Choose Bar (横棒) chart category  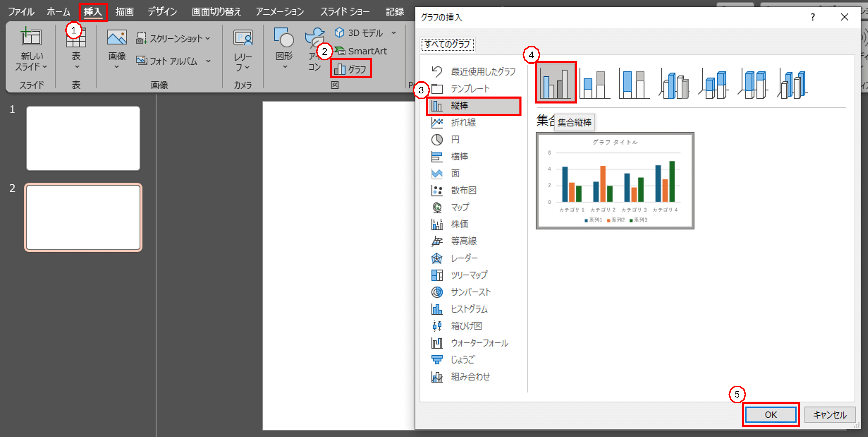(474, 156)
